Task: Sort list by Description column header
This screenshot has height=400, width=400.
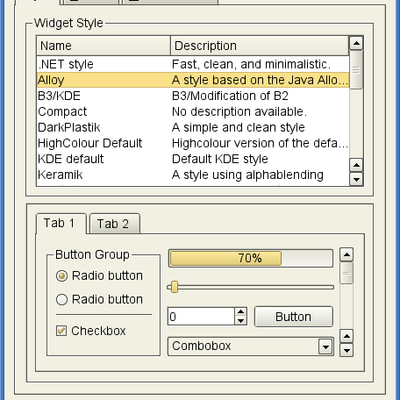Action: pos(260,46)
